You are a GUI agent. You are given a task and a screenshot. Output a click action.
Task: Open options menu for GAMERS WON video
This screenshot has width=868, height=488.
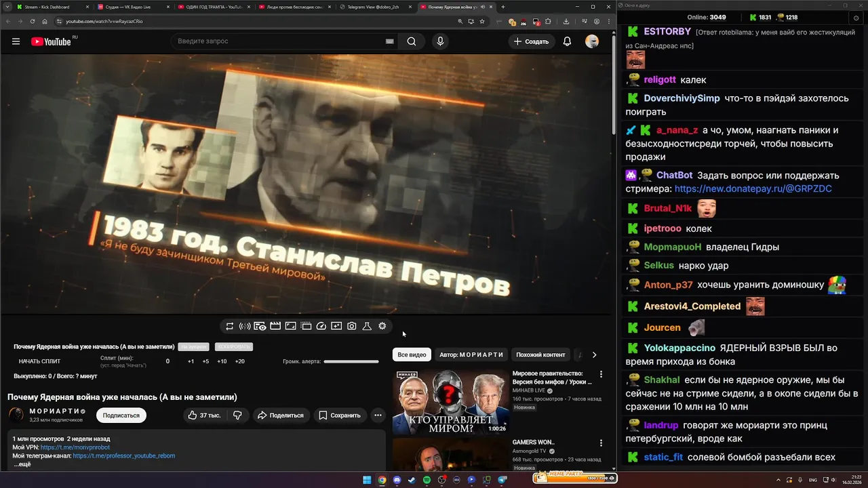[601, 443]
